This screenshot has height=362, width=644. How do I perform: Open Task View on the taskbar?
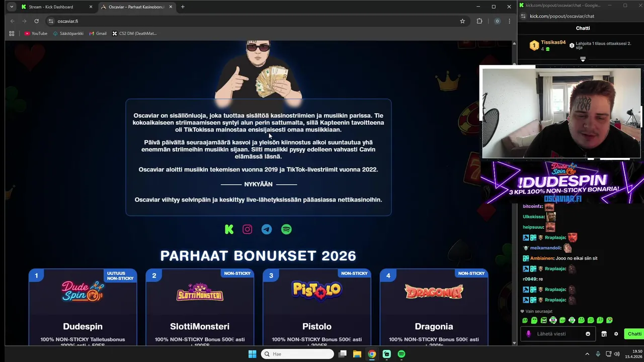click(x=342, y=354)
